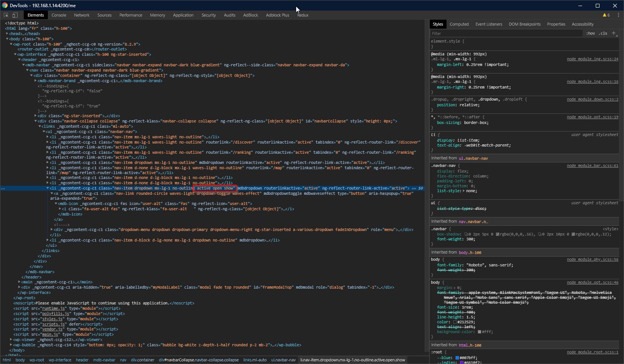The height and width of the screenshot is (364, 624).
Task: Open source link ending phy.scss:56
Action: pyautogui.click(x=592, y=260)
